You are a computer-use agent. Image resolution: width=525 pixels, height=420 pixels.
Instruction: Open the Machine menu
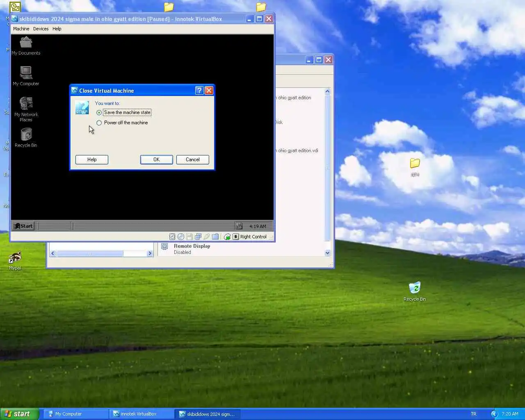[x=21, y=29]
